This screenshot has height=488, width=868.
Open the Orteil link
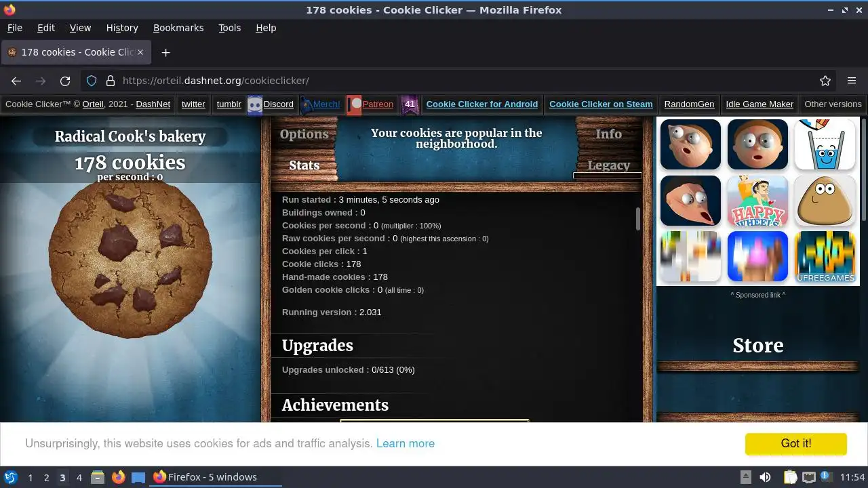click(x=93, y=104)
